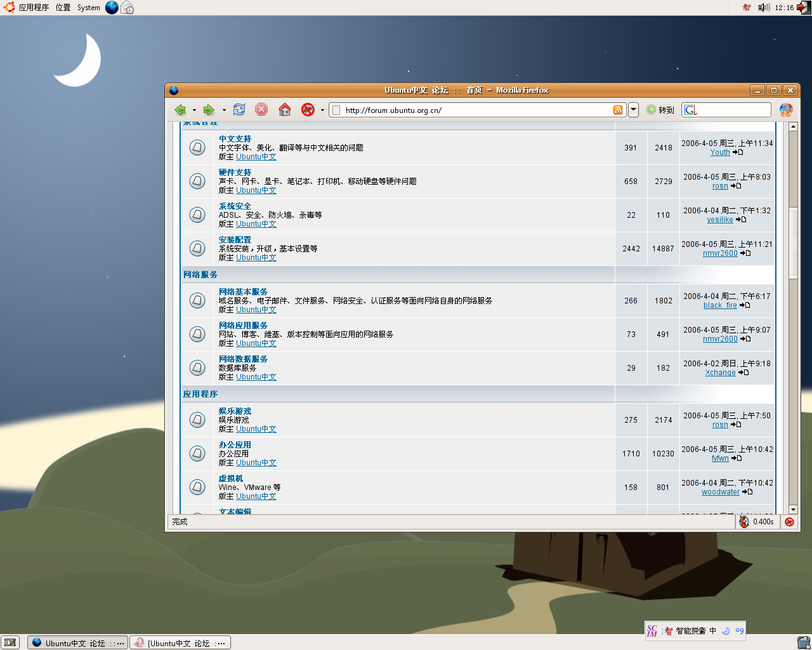
Task: Open dropdown next to blocked-circle icon
Action: tap(322, 110)
